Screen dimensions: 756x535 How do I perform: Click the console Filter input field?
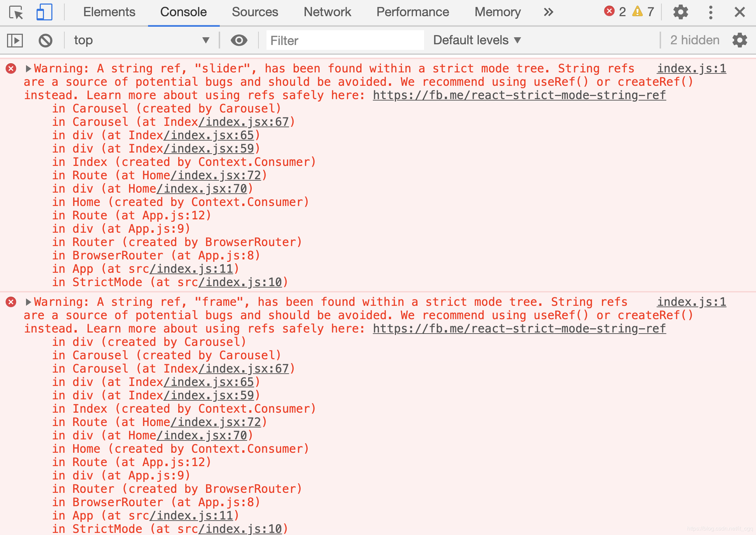click(345, 40)
